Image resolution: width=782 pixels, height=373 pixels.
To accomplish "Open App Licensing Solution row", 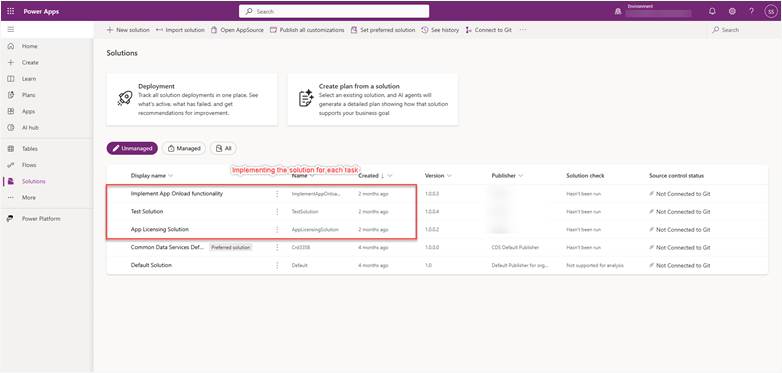I will click(160, 229).
